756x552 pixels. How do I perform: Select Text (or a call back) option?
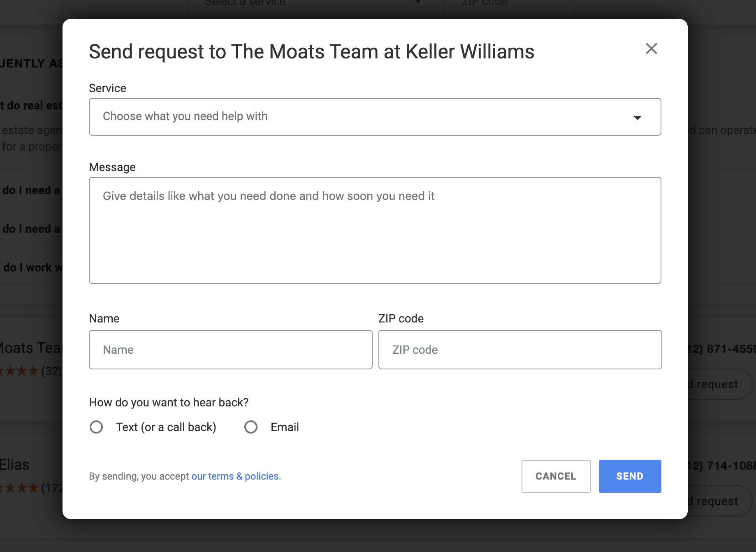point(96,427)
